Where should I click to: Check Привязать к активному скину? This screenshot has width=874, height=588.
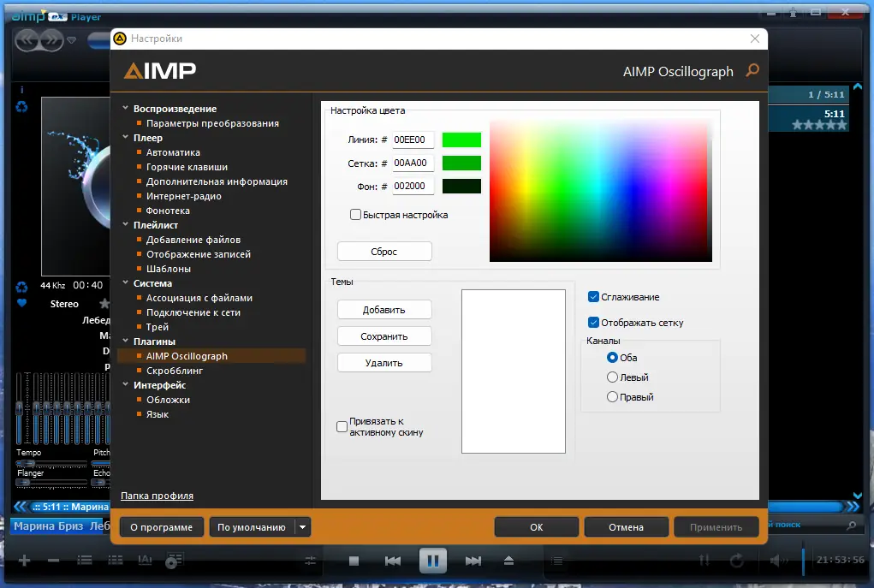(x=342, y=427)
